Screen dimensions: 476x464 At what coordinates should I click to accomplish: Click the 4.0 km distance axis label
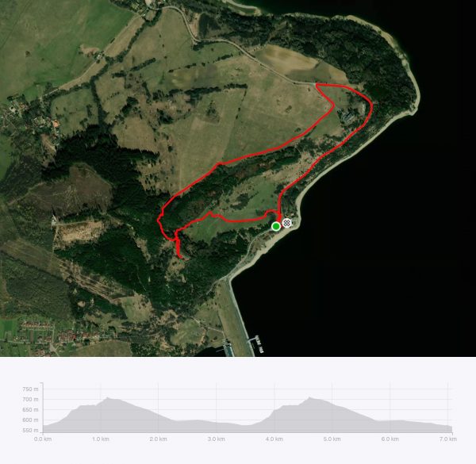pos(274,439)
